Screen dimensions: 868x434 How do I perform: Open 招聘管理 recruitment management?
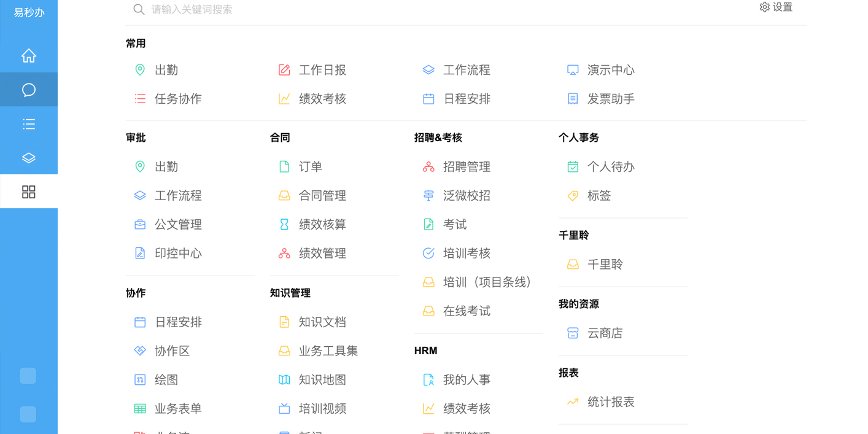(x=466, y=167)
